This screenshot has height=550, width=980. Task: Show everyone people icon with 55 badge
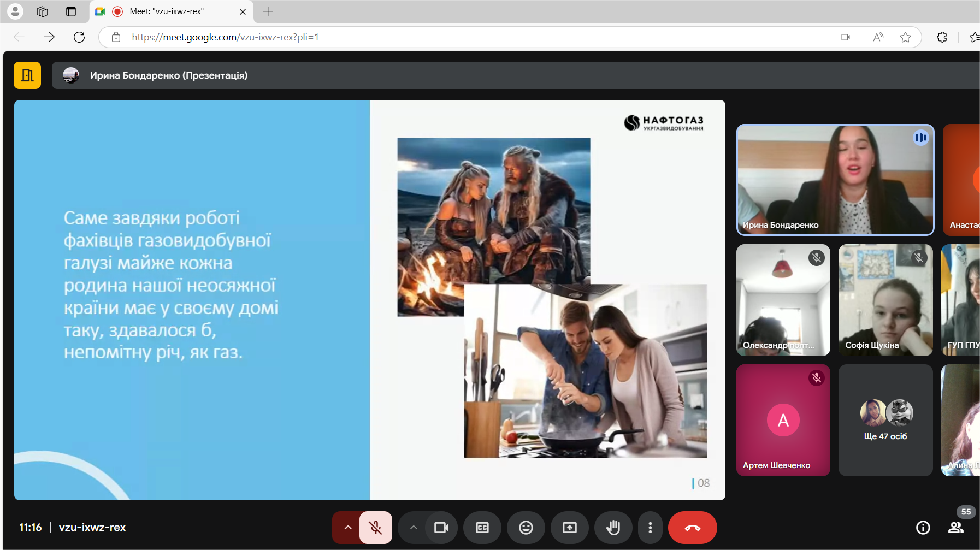tap(956, 528)
